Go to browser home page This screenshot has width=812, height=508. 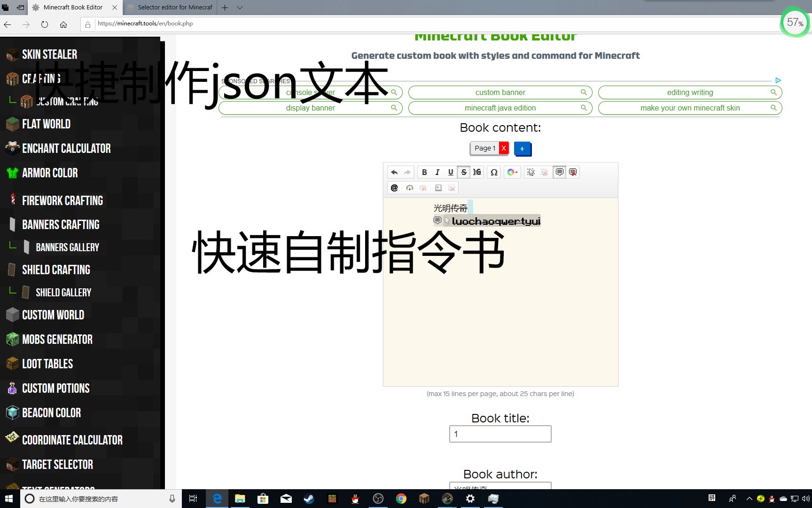coord(63,24)
